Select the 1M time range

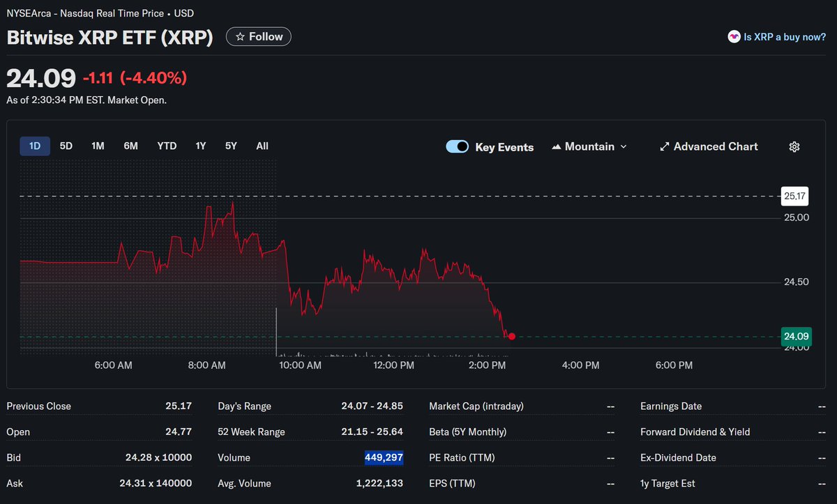point(98,146)
